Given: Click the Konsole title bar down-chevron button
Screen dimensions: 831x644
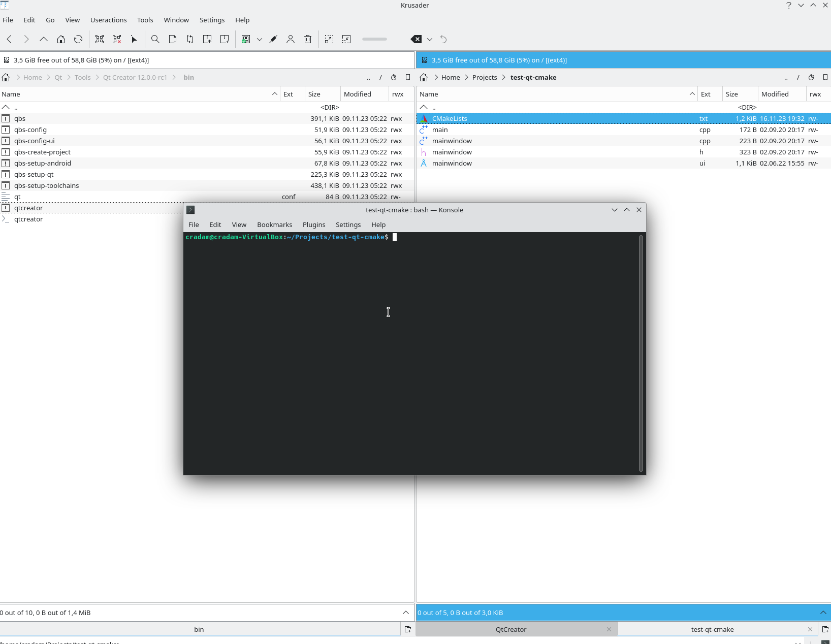Looking at the screenshot, I should pyautogui.click(x=615, y=210).
